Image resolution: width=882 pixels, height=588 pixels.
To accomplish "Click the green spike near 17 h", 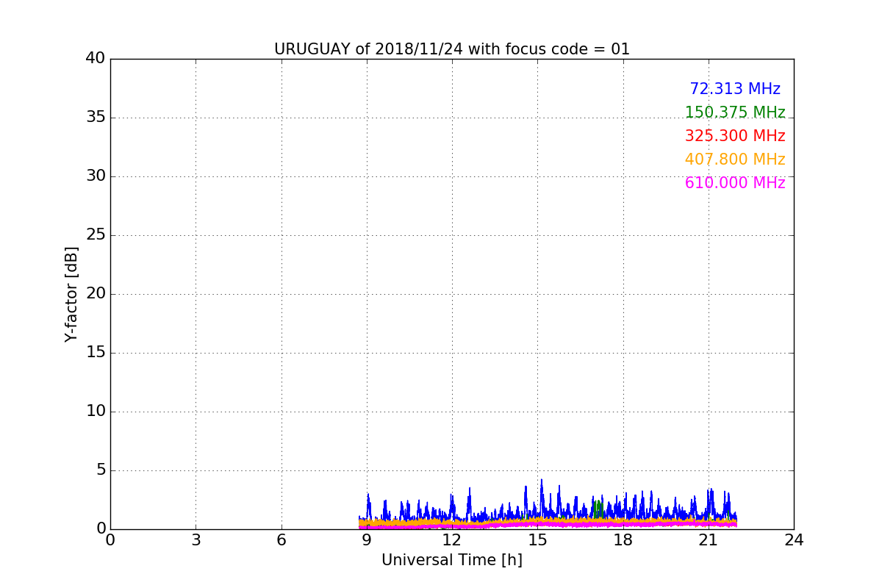I will click(598, 509).
